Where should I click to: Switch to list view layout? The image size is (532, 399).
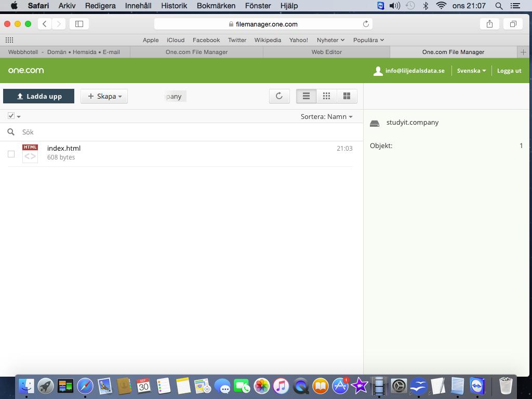(306, 96)
